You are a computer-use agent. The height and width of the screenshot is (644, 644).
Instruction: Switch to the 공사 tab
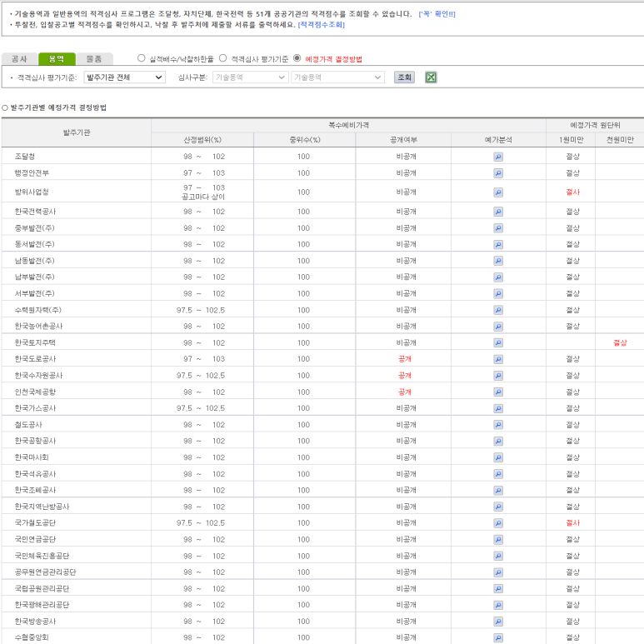point(19,59)
